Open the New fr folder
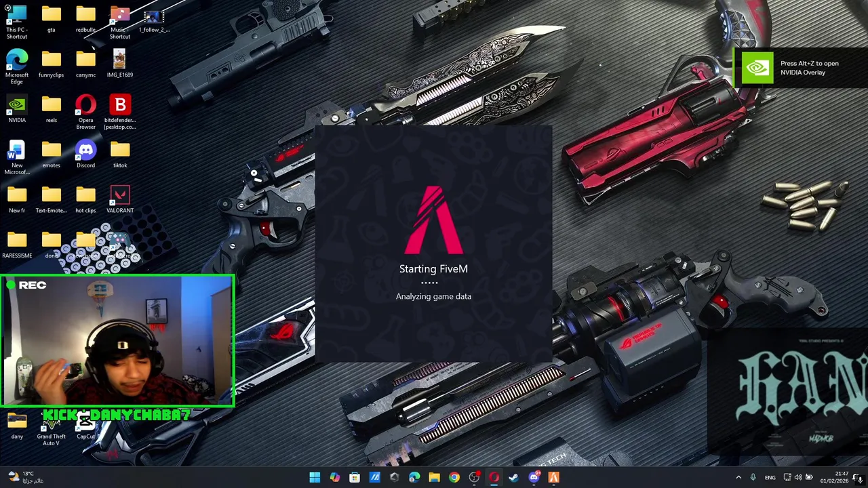This screenshot has height=488, width=868. click(17, 200)
